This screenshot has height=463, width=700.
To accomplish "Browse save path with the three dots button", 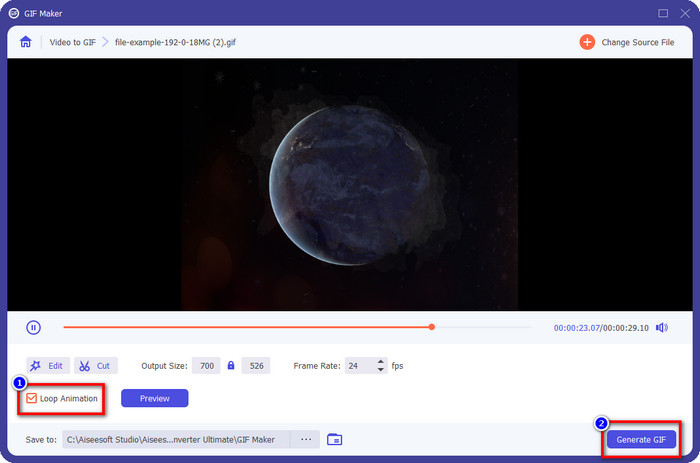I will click(305, 439).
